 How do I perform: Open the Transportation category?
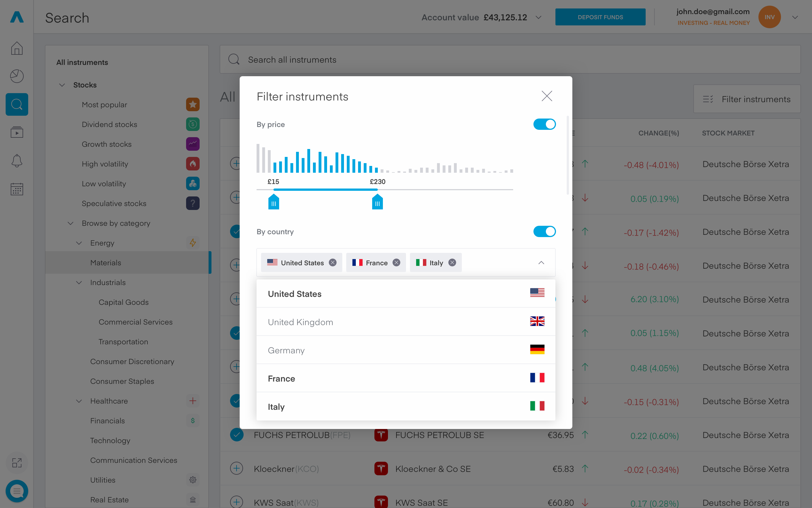click(123, 342)
